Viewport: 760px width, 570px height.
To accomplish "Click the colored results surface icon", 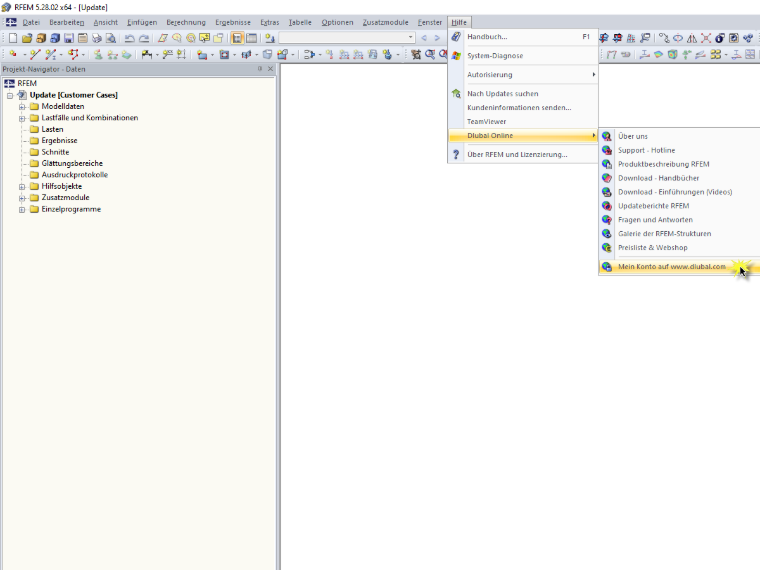I will 658,54.
